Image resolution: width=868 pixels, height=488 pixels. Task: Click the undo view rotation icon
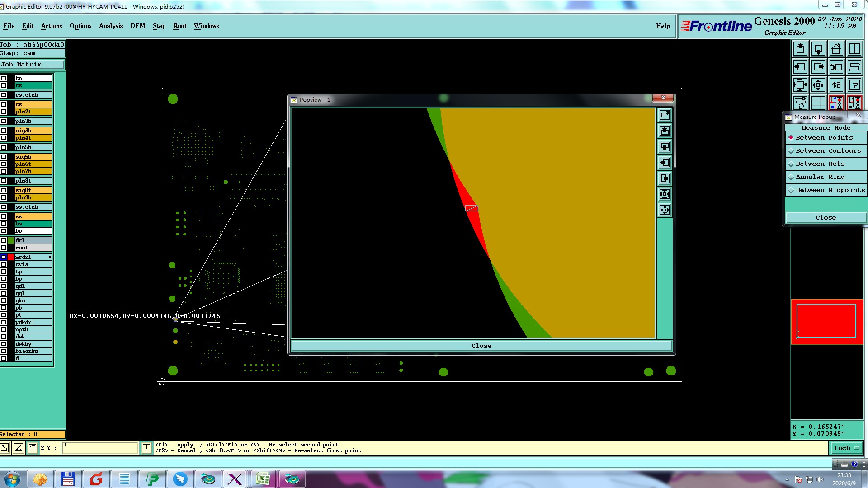pyautogui.click(x=836, y=67)
